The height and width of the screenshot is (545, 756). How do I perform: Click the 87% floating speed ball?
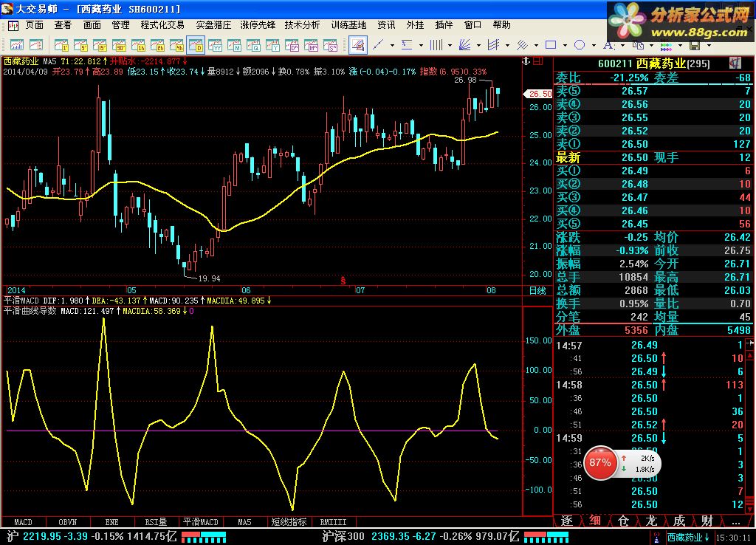(600, 463)
